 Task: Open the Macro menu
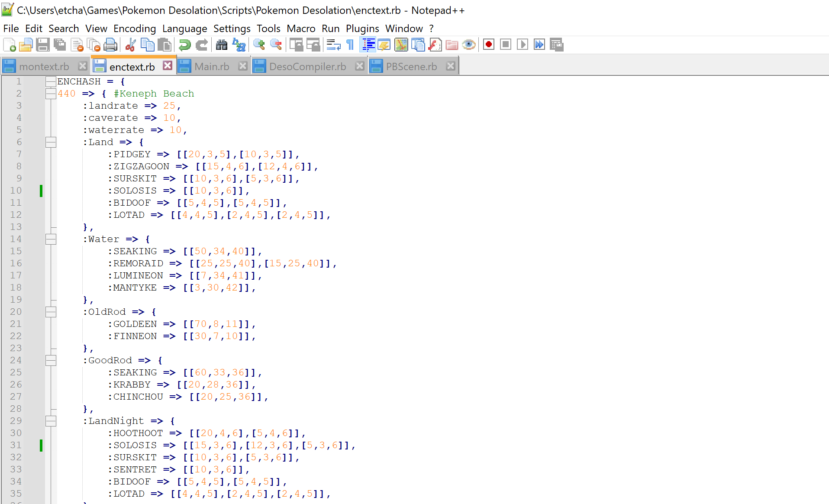pyautogui.click(x=301, y=29)
